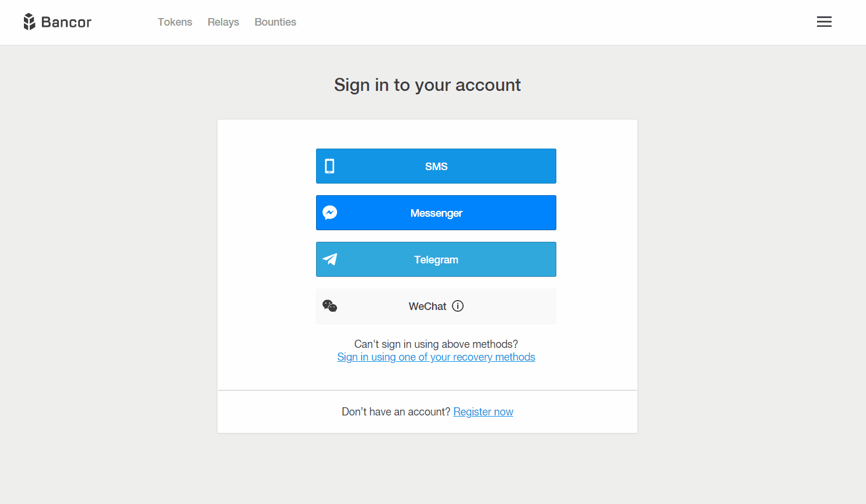Click the 'Don't have an account?' text

396,412
